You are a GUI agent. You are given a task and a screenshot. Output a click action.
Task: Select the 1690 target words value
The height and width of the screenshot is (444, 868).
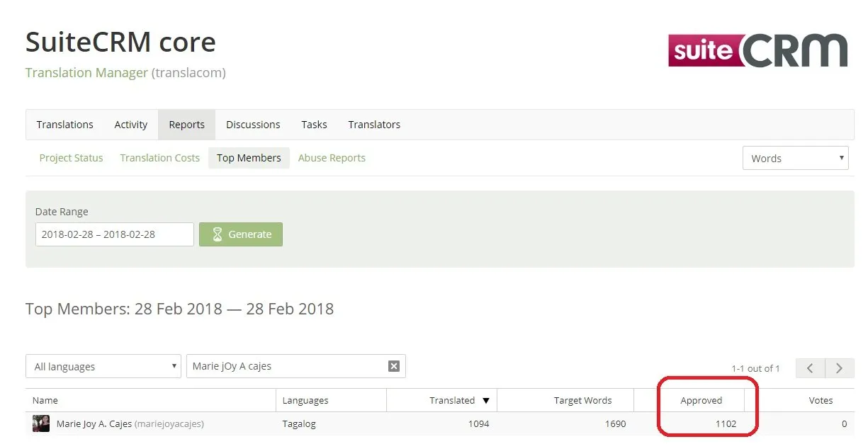[x=615, y=423]
